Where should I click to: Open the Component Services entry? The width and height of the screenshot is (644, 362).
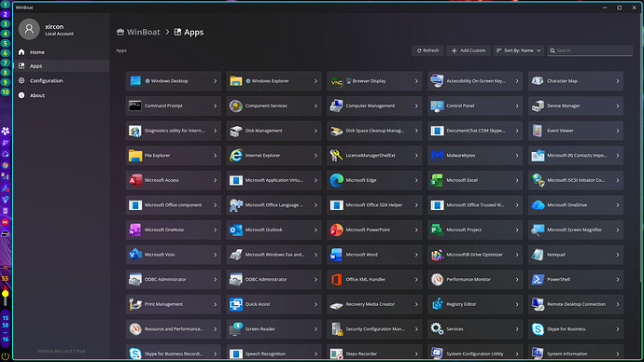274,105
